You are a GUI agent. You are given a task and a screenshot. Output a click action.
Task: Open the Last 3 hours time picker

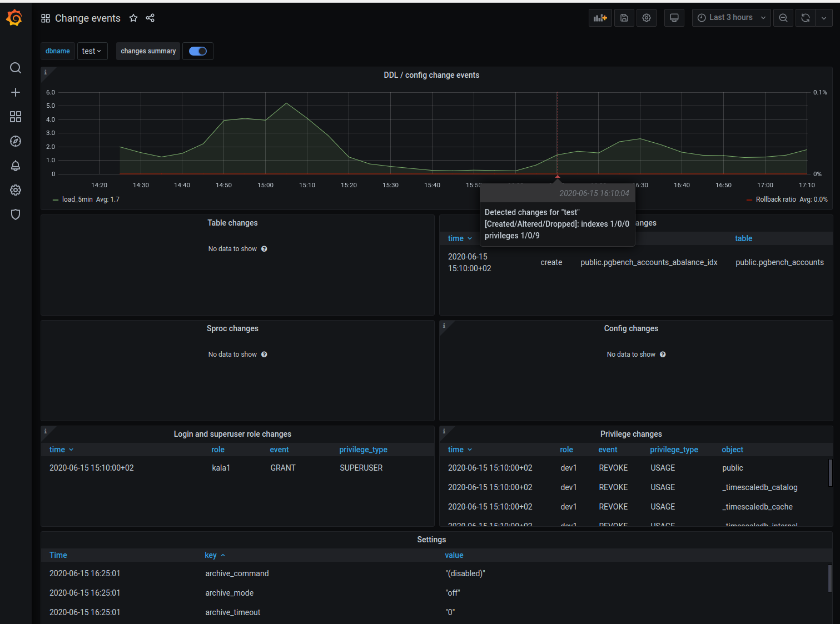pyautogui.click(x=731, y=18)
